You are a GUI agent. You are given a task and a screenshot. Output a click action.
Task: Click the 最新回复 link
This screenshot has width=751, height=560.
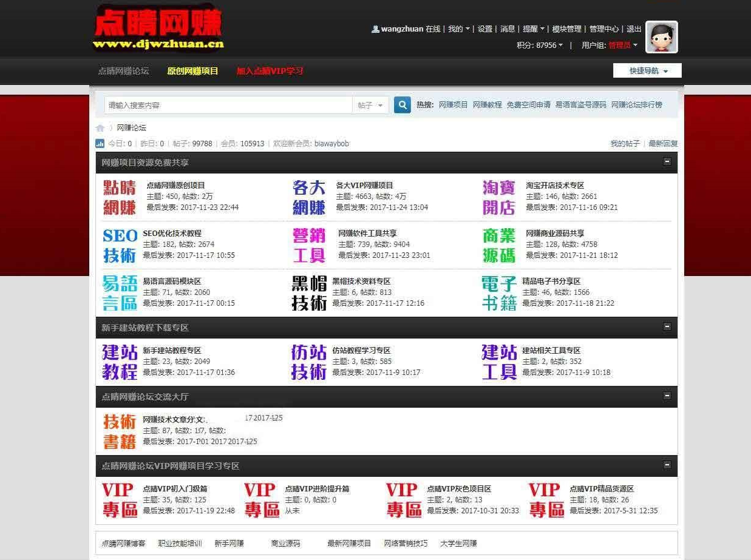click(663, 144)
